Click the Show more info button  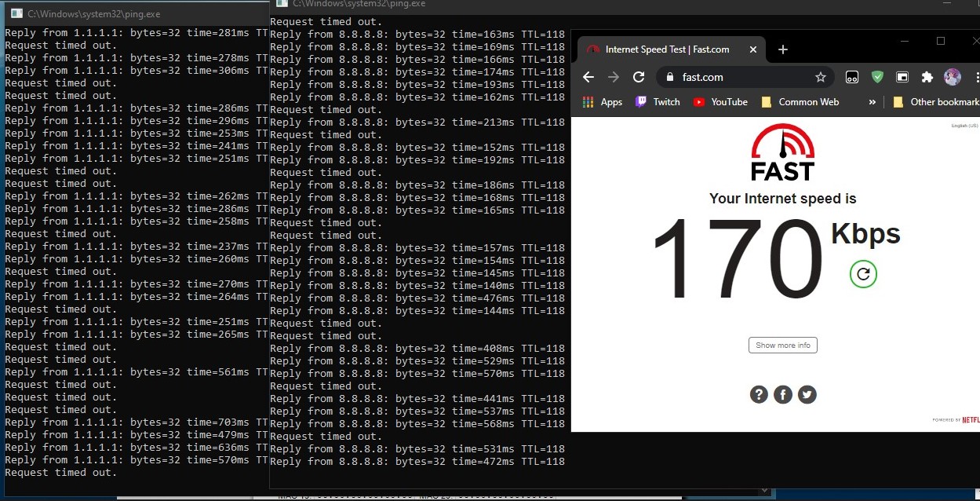tap(782, 346)
